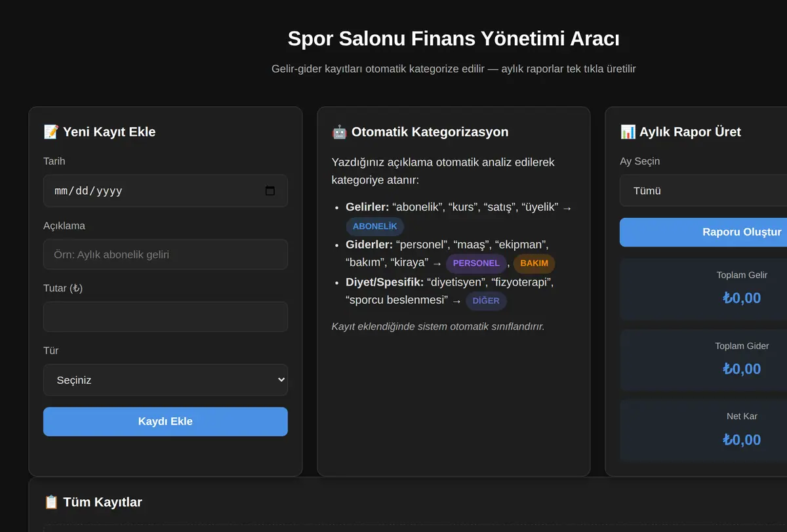Click the DİĞER category badge
The width and height of the screenshot is (787, 532).
[x=486, y=301]
